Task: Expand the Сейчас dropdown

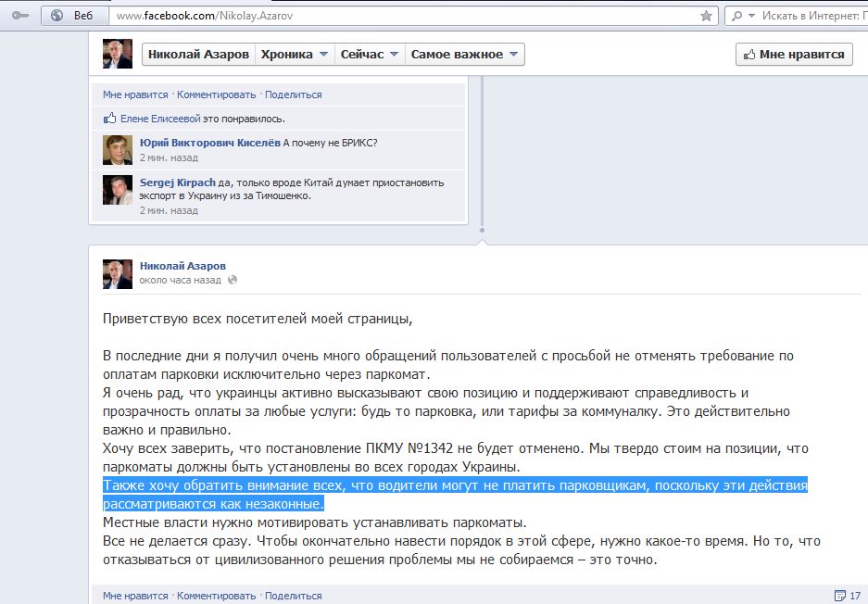Action: point(369,55)
